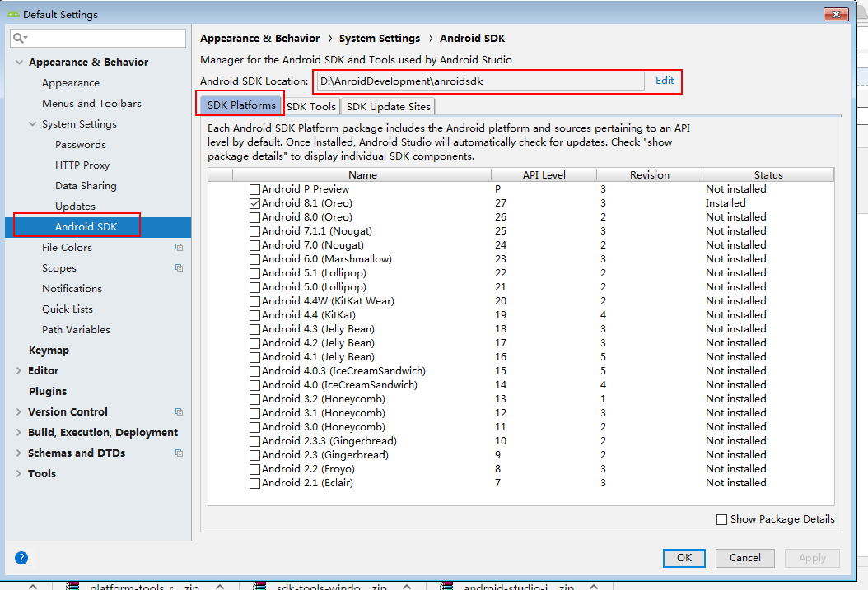The width and height of the screenshot is (868, 590).
Task: Check the Android 5.1 (Lollipop) checkbox
Action: click(254, 273)
